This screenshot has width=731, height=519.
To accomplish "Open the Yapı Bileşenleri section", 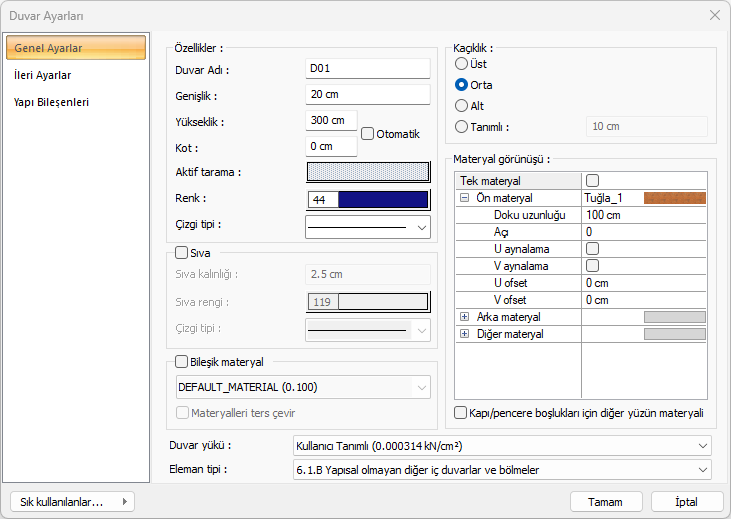I will click(51, 102).
